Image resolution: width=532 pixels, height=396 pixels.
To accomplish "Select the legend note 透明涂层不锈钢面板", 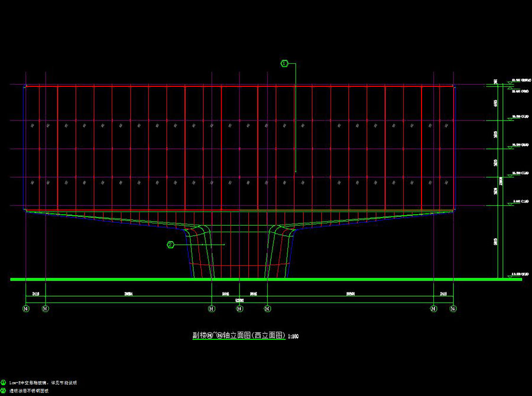I will 29,391.
